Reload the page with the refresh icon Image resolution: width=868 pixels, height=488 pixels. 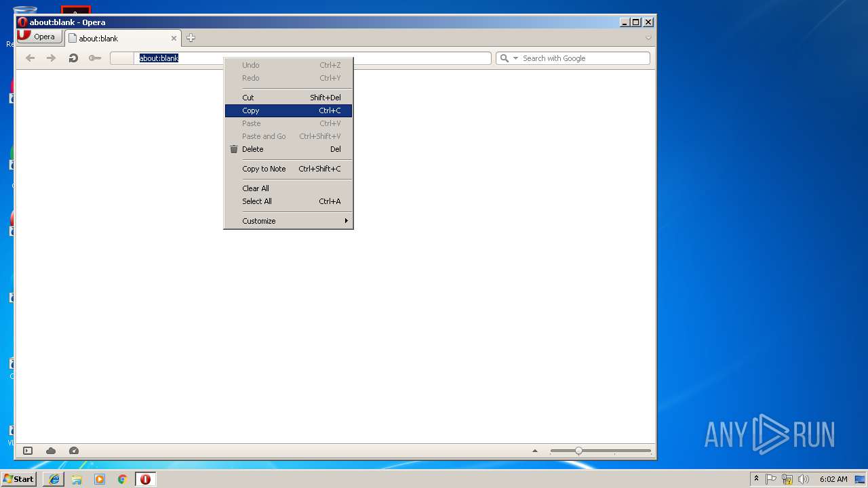coord(73,58)
